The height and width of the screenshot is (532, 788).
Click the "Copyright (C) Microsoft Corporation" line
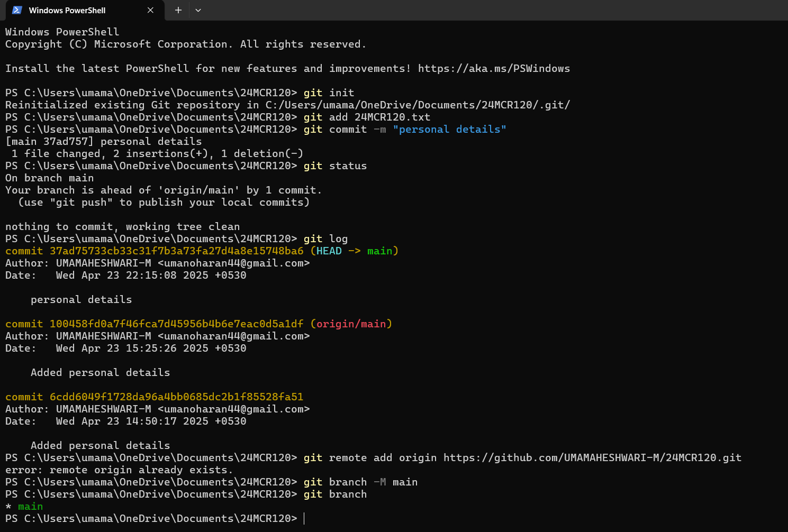[186, 44]
